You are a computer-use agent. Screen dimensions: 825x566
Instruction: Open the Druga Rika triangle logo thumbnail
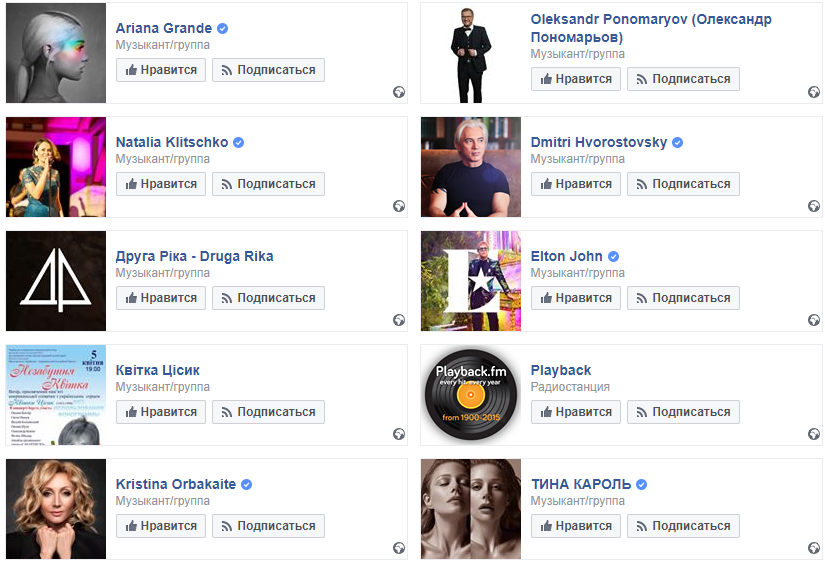[x=56, y=281]
